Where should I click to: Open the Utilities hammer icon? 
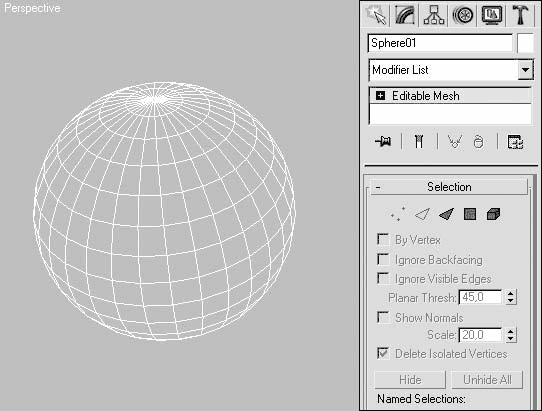coord(521,15)
